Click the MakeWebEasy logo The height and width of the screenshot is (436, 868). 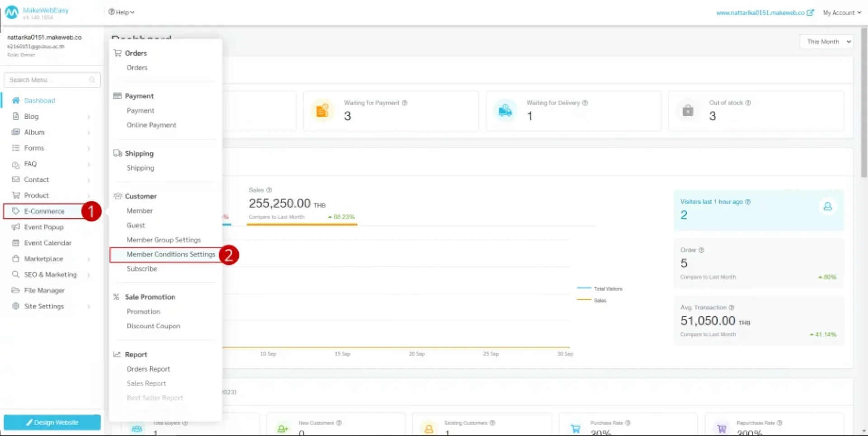tap(12, 13)
